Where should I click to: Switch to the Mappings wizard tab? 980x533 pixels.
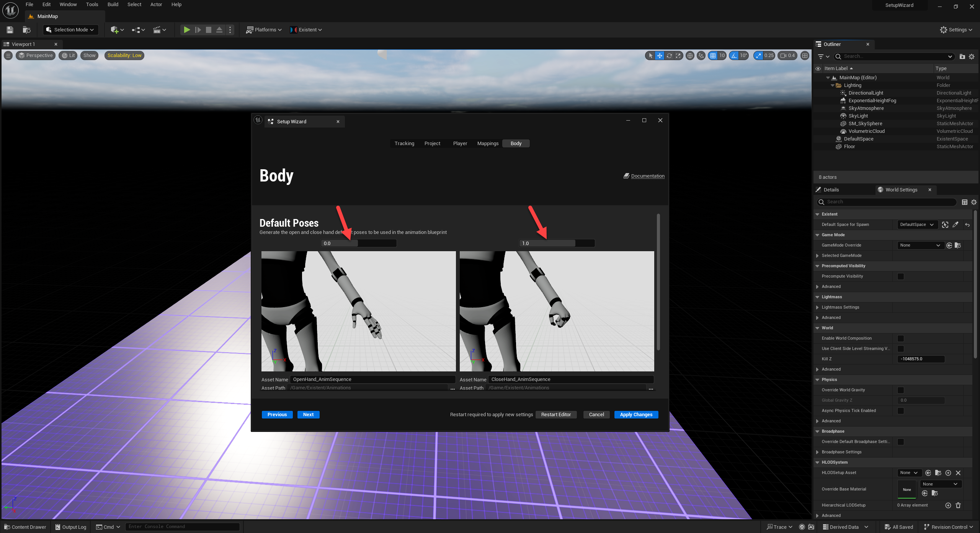click(x=488, y=143)
